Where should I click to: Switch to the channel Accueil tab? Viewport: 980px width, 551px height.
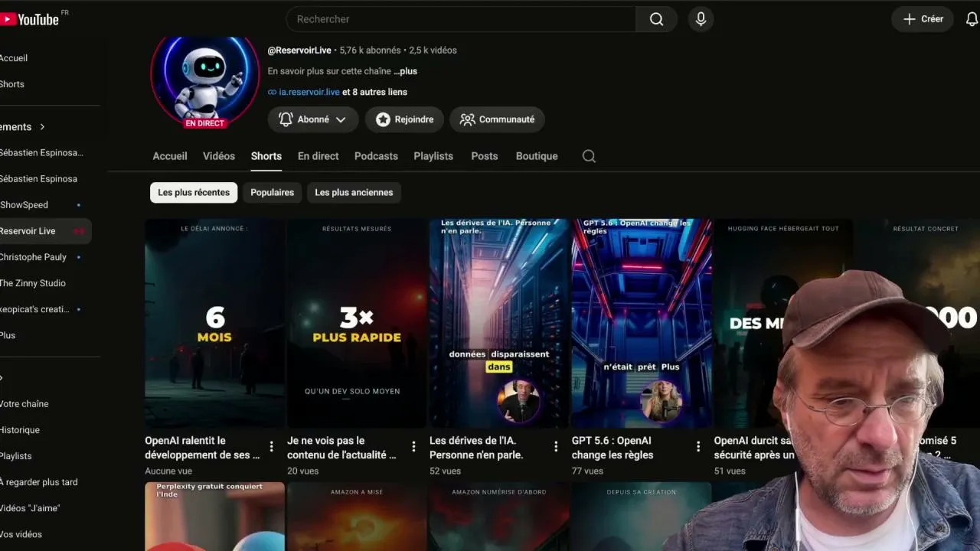point(170,156)
